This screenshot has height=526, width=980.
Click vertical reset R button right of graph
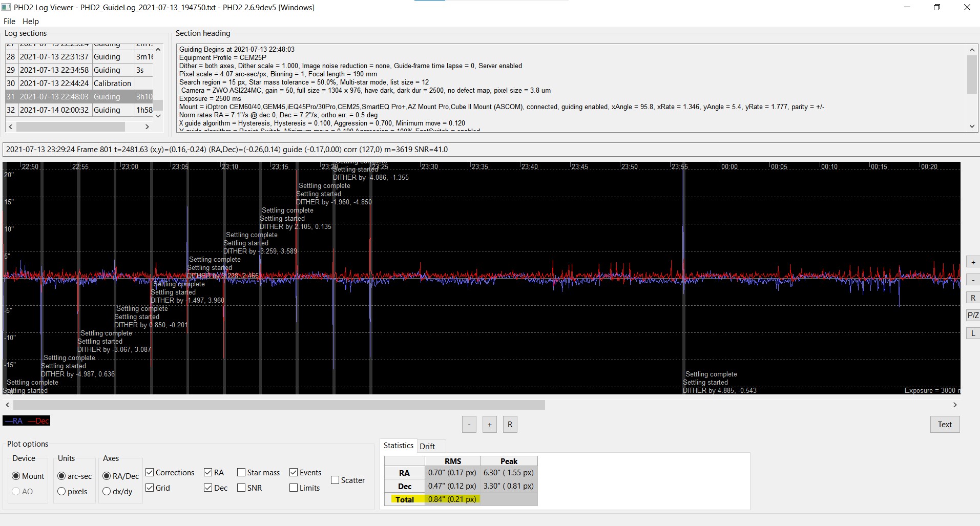(x=973, y=298)
